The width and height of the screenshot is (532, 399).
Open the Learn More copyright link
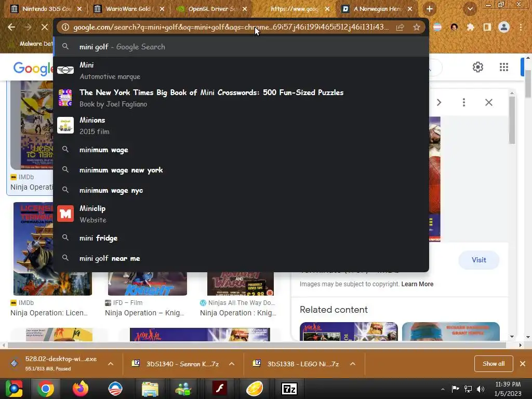coord(417,284)
